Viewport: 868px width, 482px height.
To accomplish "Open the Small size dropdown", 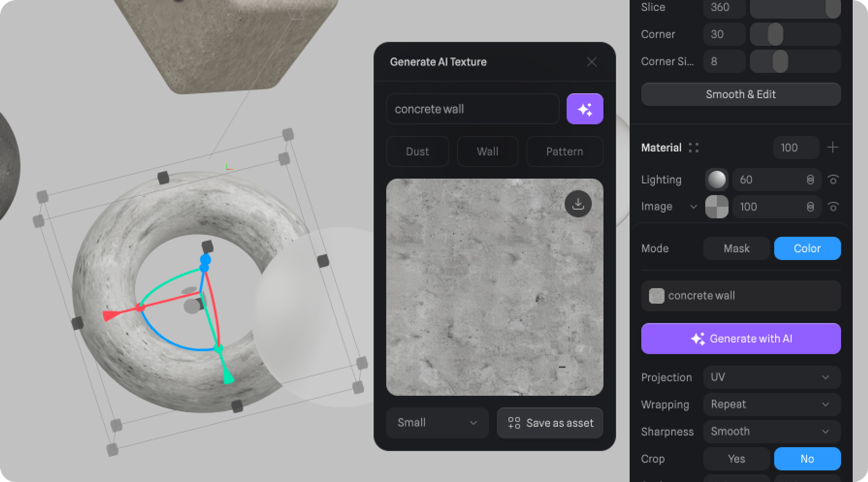I will tap(437, 423).
